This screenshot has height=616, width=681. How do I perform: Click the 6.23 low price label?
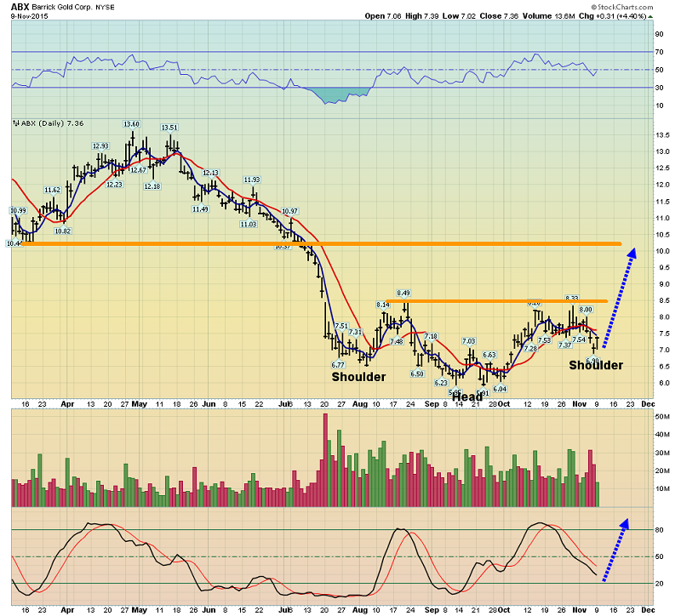[x=441, y=383]
